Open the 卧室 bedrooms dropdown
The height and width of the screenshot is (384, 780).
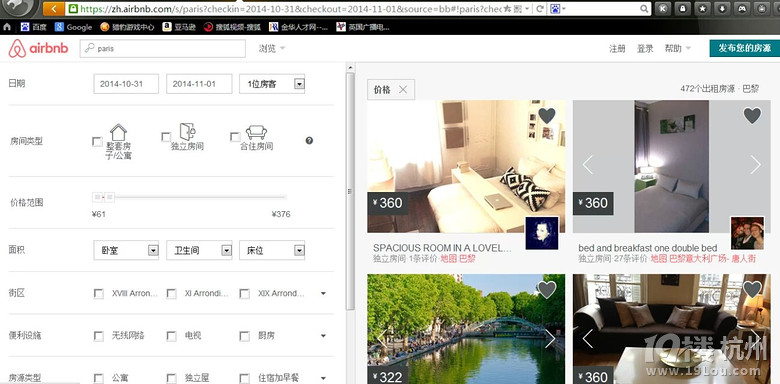126,250
